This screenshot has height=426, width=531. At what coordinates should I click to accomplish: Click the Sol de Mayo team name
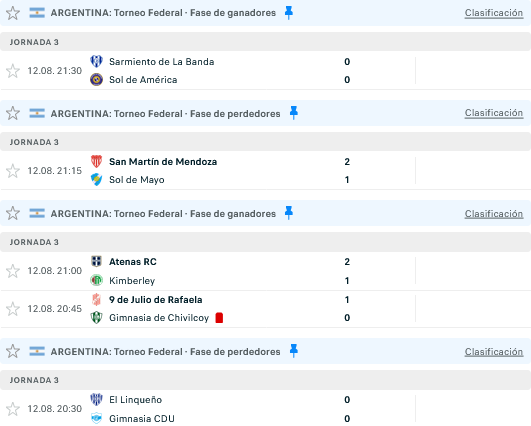coord(136,180)
